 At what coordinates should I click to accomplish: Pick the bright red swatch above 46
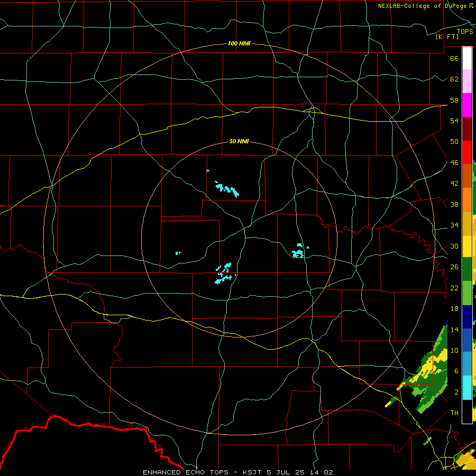point(467,152)
